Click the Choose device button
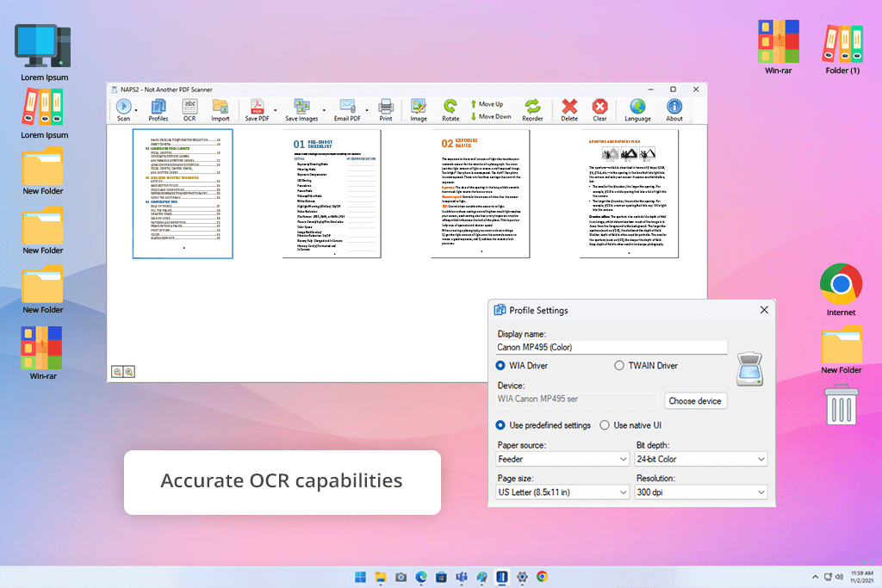The image size is (882, 588). pos(695,401)
